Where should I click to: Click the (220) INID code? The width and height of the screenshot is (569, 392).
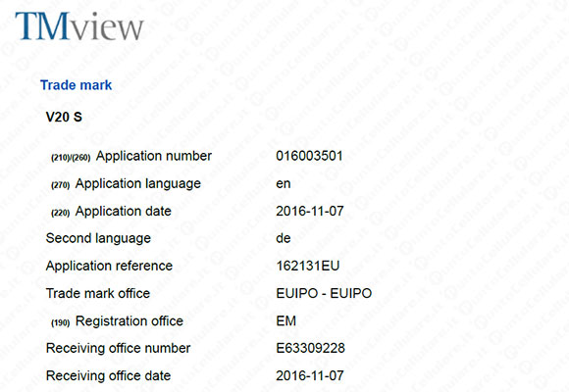point(60,213)
